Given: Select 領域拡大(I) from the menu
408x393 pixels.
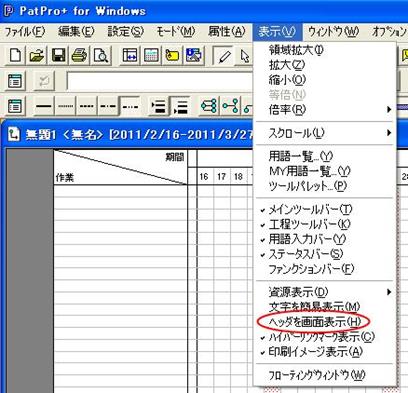Looking at the screenshot, I should click(x=296, y=50).
